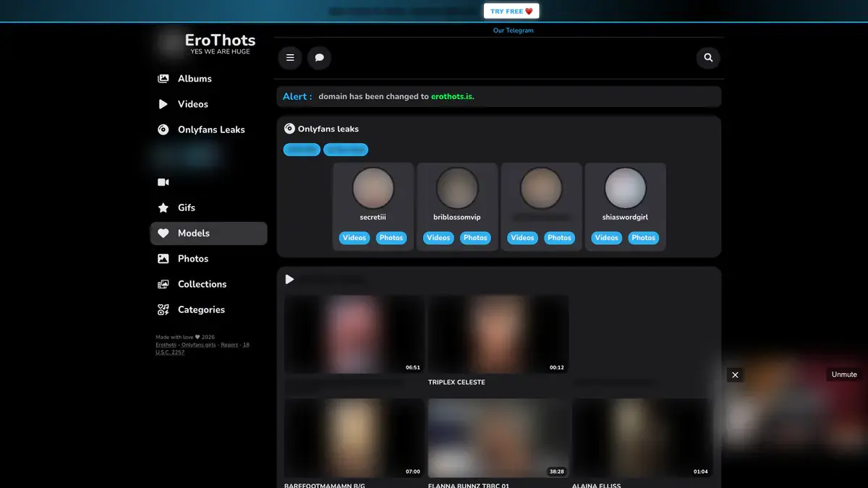This screenshot has width=868, height=488.
Task: Click Photos button under briblossomvip
Action: (475, 238)
